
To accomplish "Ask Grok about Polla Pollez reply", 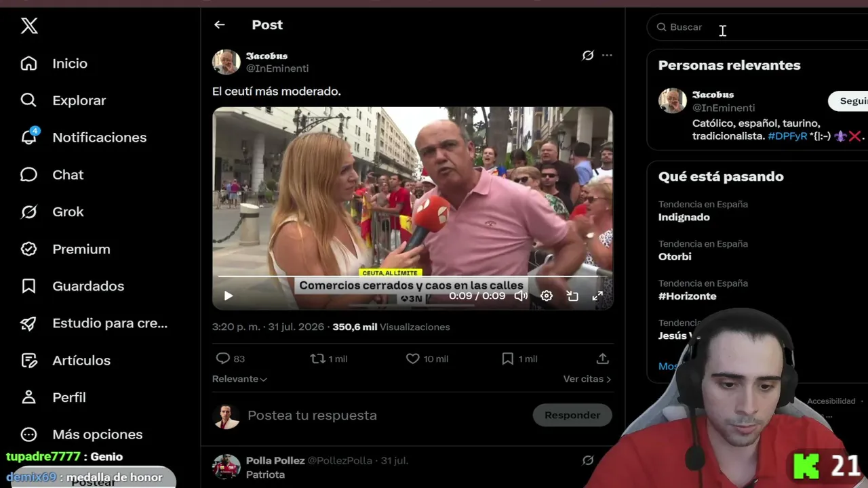I will 588,460.
